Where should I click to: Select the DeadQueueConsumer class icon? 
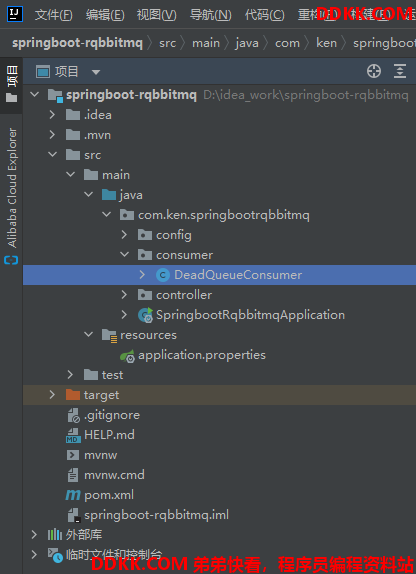pyautogui.click(x=163, y=275)
